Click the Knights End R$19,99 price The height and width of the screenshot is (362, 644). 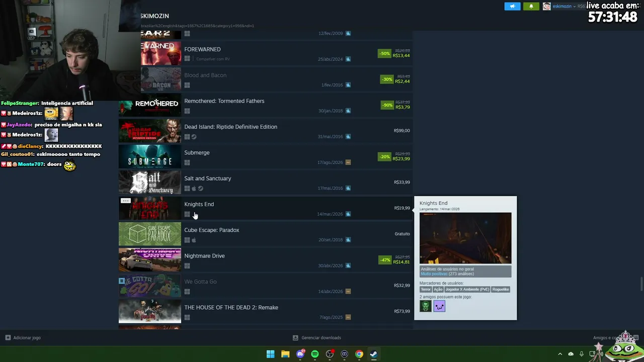pyautogui.click(x=402, y=208)
